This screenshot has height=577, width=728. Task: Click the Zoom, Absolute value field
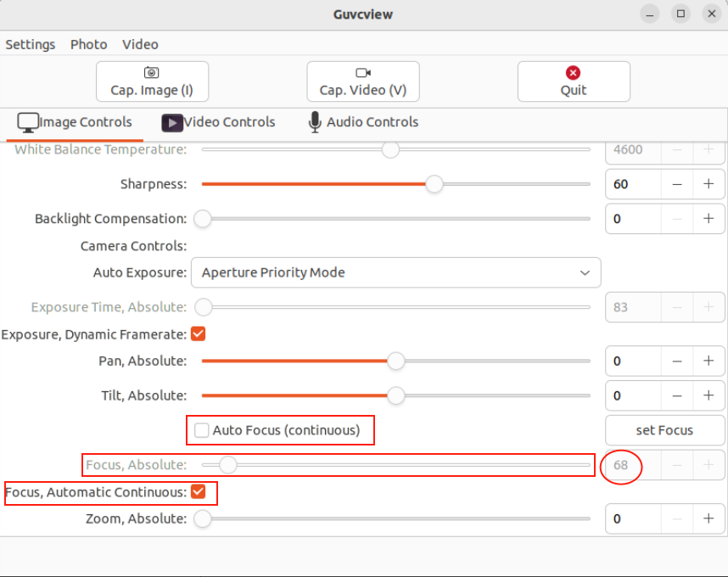point(633,518)
